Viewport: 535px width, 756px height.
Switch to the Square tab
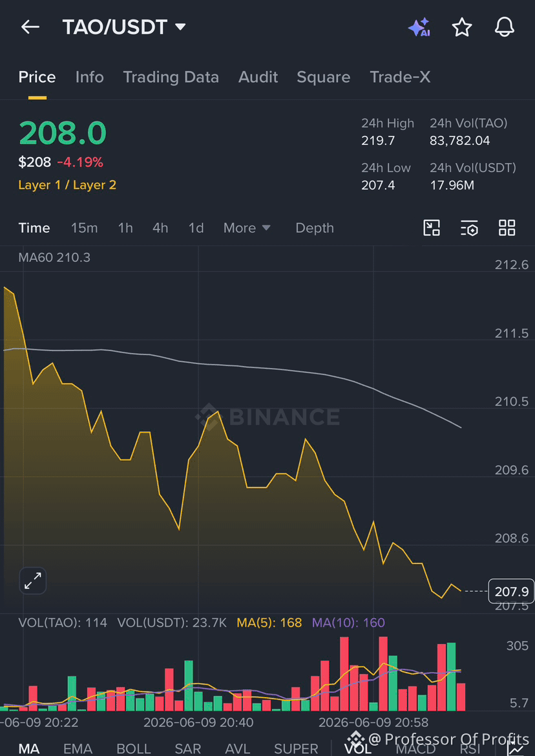pyautogui.click(x=324, y=77)
